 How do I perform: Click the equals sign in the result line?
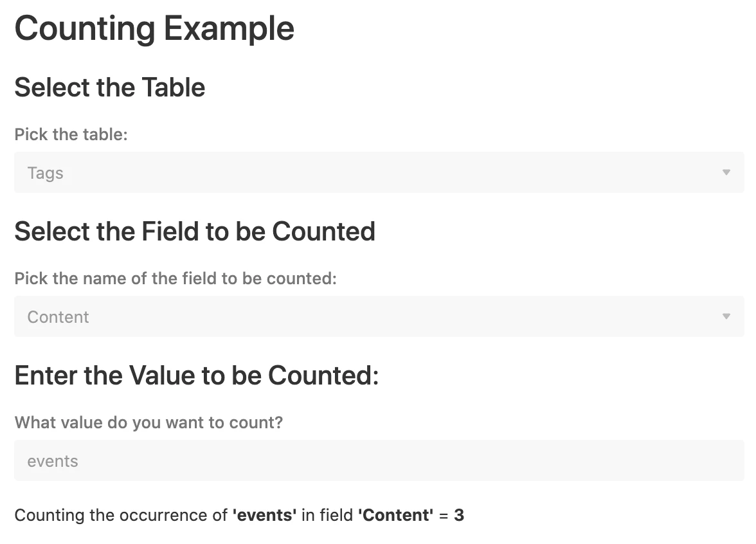(x=444, y=516)
